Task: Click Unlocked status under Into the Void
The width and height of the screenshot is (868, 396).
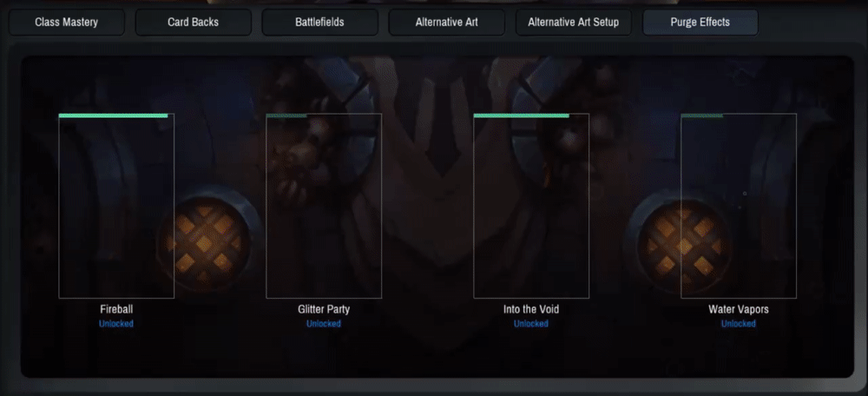Action: coord(531,323)
